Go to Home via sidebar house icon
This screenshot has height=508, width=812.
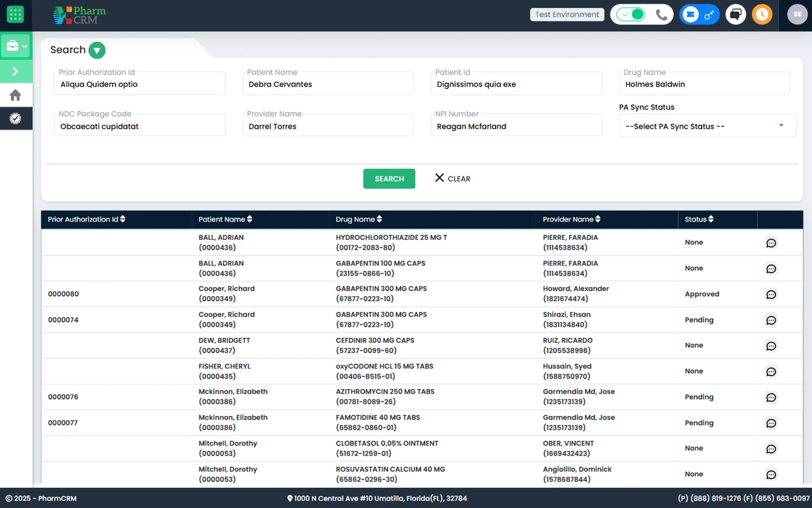[15, 95]
